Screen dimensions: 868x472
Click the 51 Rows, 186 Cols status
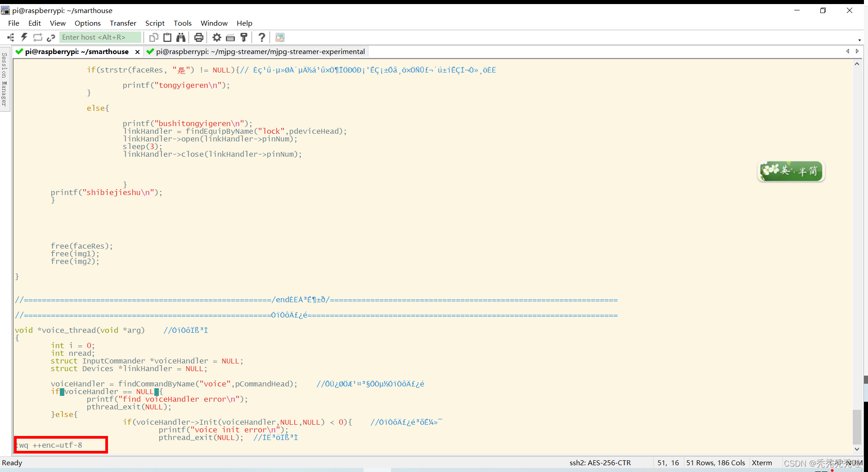pos(715,463)
